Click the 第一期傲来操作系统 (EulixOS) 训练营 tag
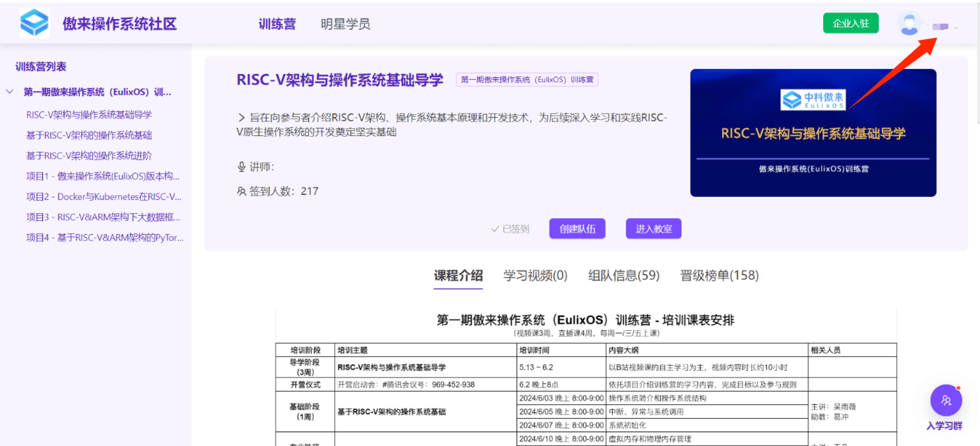The image size is (980, 446). [527, 80]
